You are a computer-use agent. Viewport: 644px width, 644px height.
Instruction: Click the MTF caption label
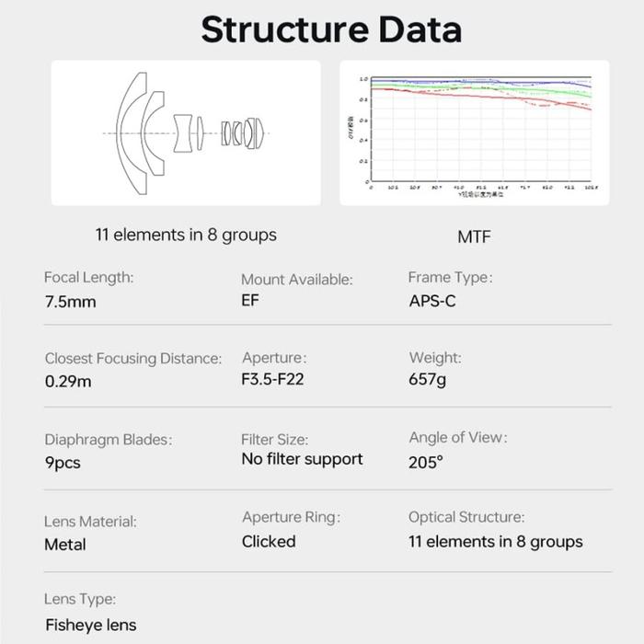(x=475, y=237)
